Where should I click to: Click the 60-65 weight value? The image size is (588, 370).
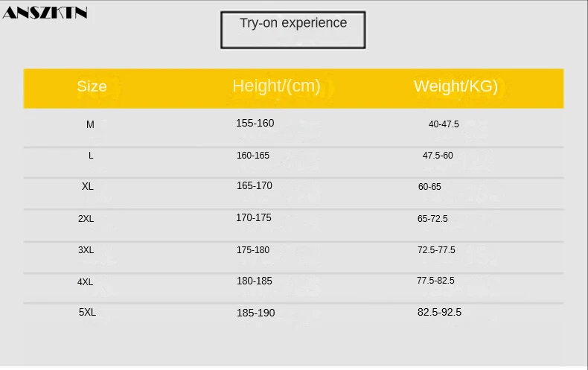pos(429,187)
